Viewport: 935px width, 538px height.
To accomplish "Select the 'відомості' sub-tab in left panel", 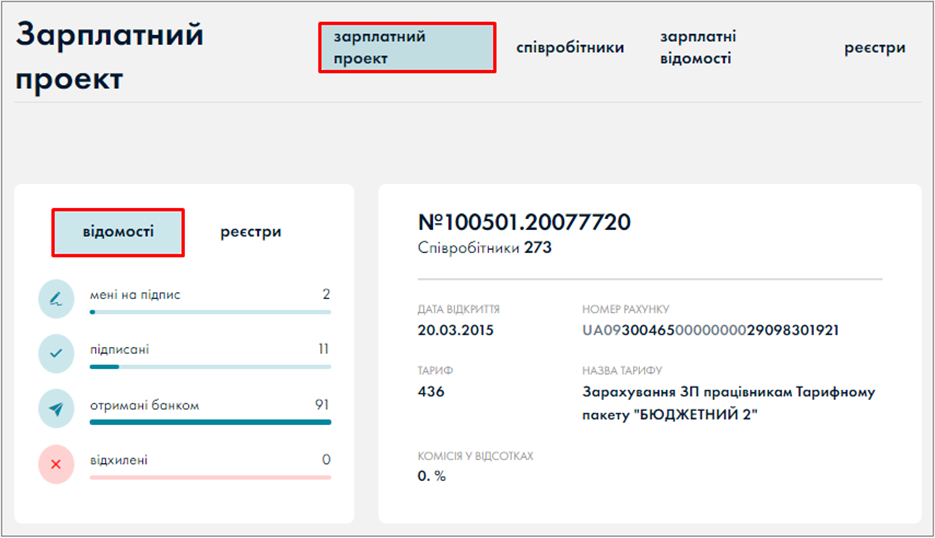I will pos(118,232).
